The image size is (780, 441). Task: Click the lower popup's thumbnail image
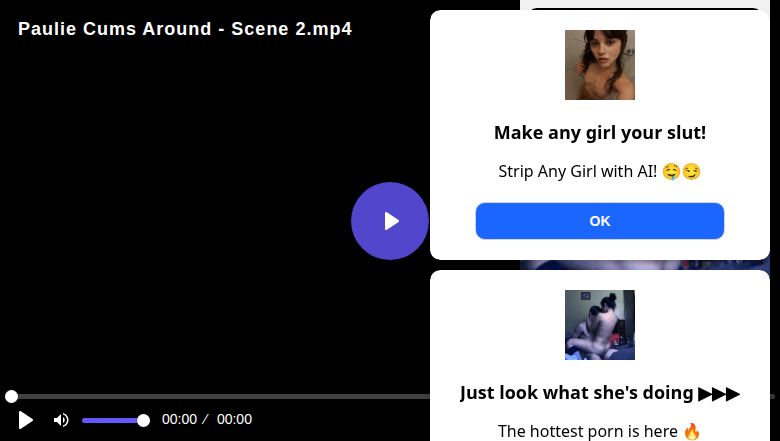(x=599, y=325)
